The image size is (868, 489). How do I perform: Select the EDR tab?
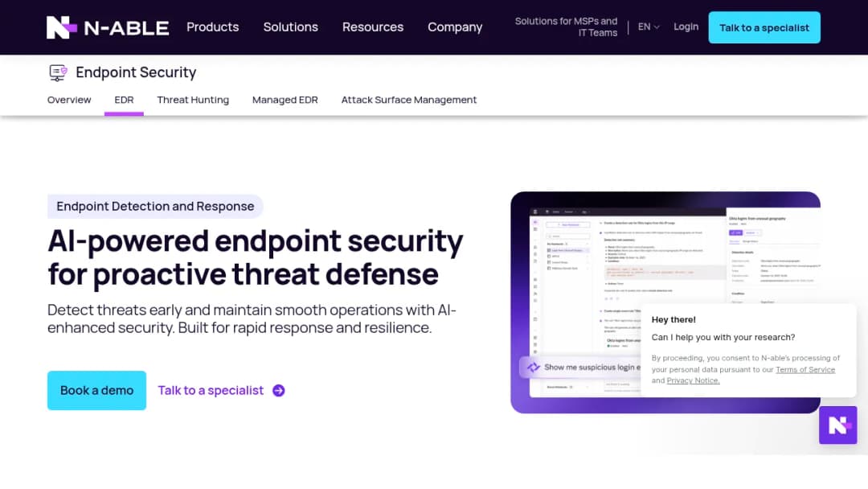124,100
